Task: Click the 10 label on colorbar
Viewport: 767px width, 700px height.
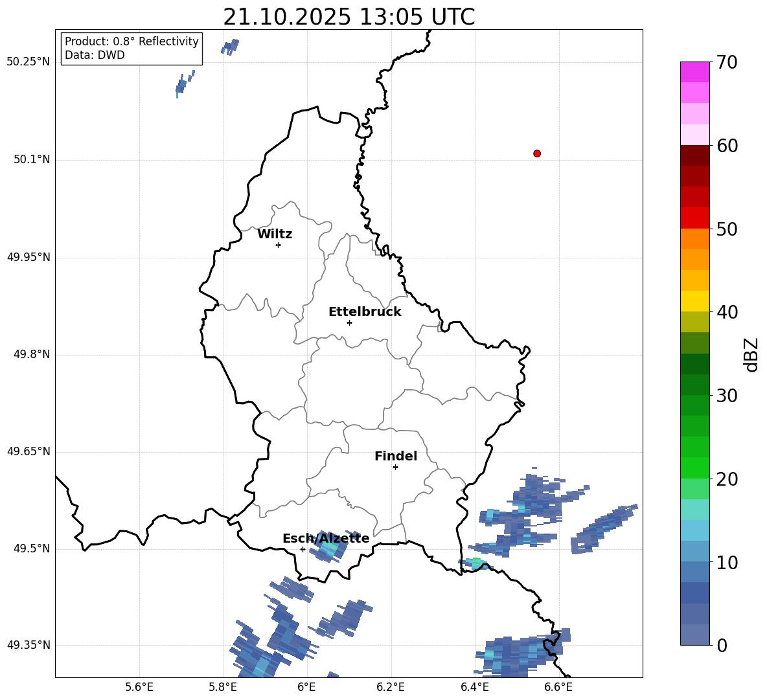Action: click(x=727, y=562)
